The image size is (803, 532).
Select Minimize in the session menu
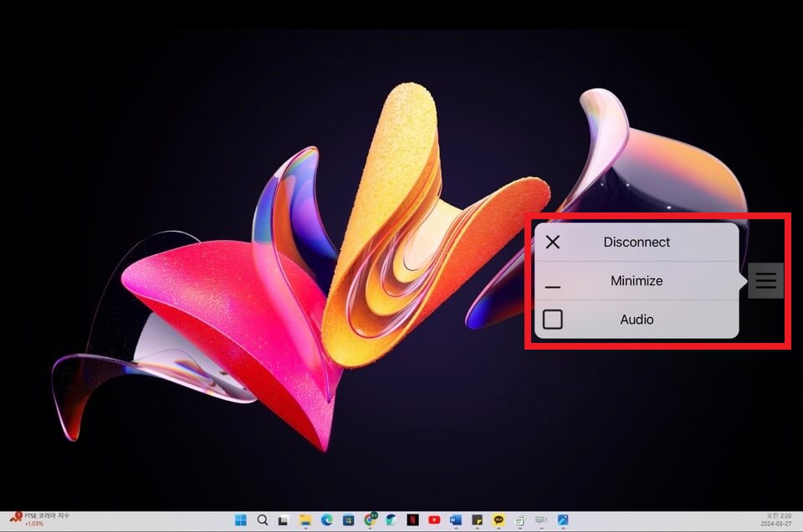(x=636, y=280)
